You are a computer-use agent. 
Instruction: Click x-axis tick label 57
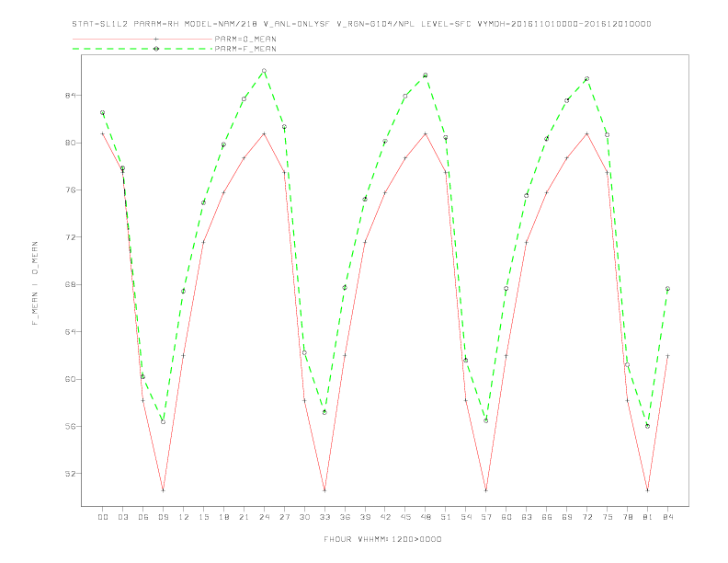pyautogui.click(x=486, y=517)
